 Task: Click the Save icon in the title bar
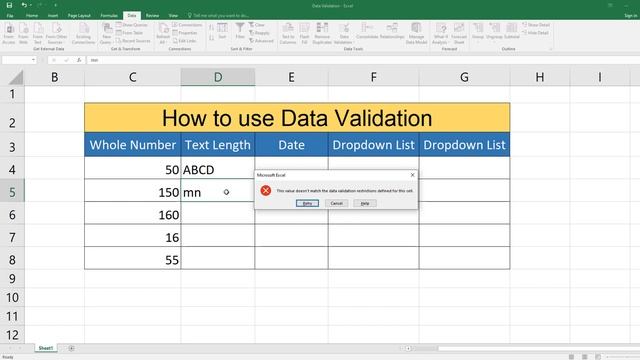pyautogui.click(x=9, y=5)
